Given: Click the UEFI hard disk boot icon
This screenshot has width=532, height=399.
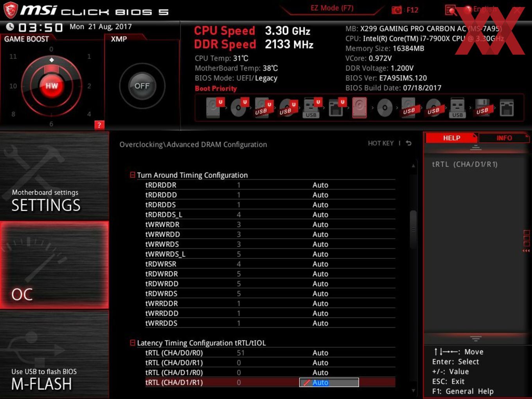Looking at the screenshot, I should pyautogui.click(x=215, y=108).
